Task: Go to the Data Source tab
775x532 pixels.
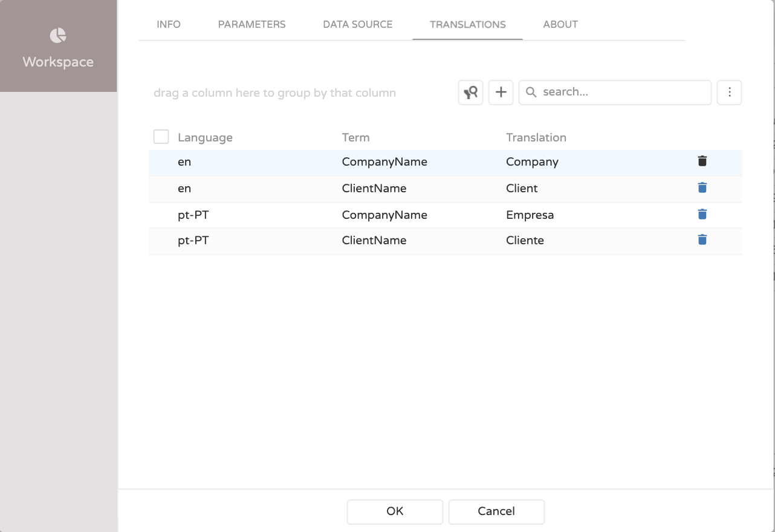Action: pos(358,25)
